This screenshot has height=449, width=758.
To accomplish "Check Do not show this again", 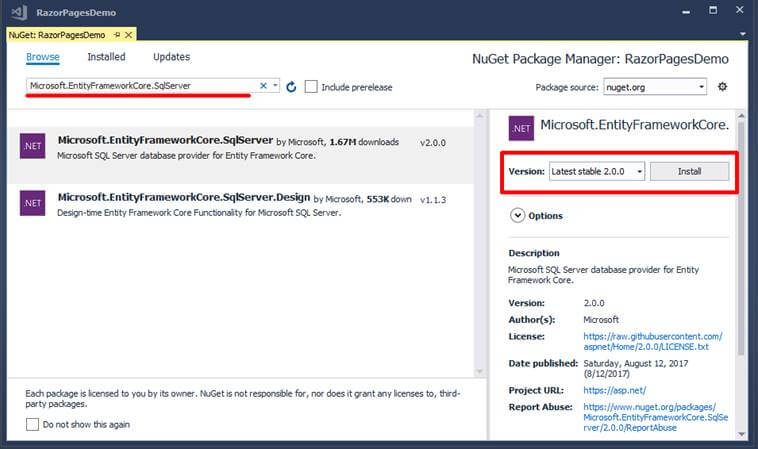I will [x=32, y=424].
